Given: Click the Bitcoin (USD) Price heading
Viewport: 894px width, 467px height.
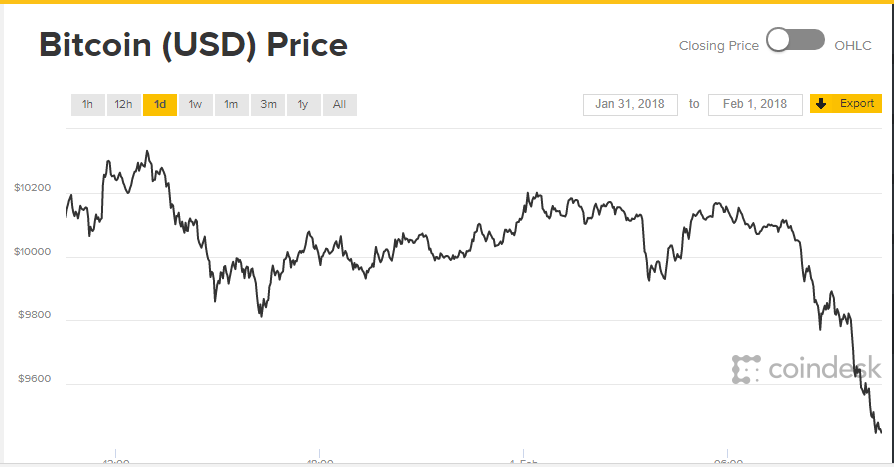Looking at the screenshot, I should [193, 45].
